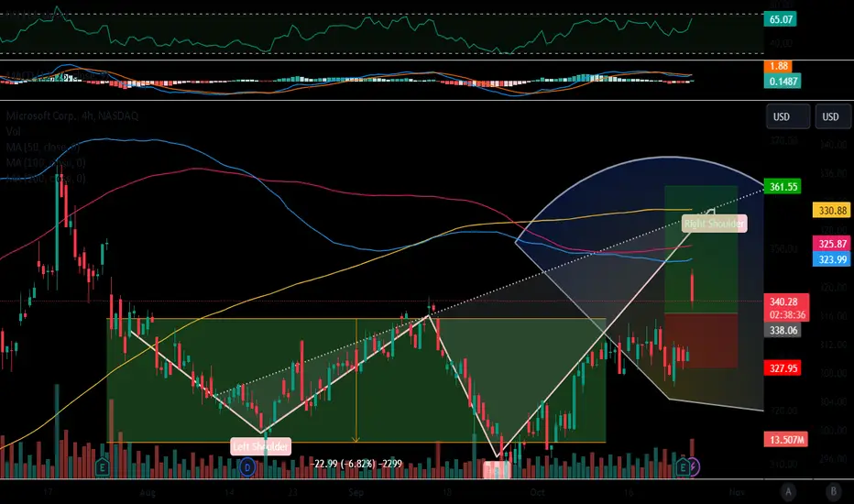
Task: Click the 13.507M volume label
Action: pyautogui.click(x=786, y=439)
